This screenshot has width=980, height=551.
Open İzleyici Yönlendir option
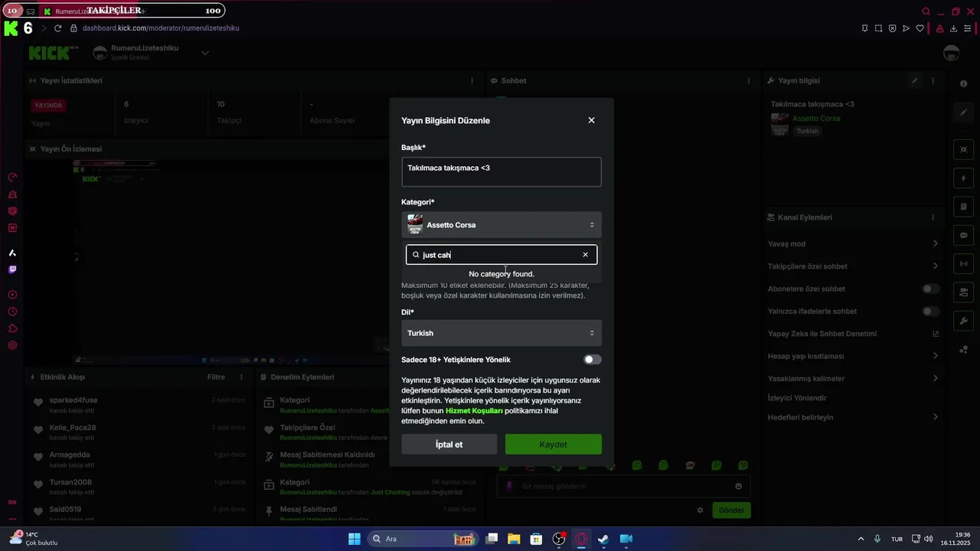797,398
